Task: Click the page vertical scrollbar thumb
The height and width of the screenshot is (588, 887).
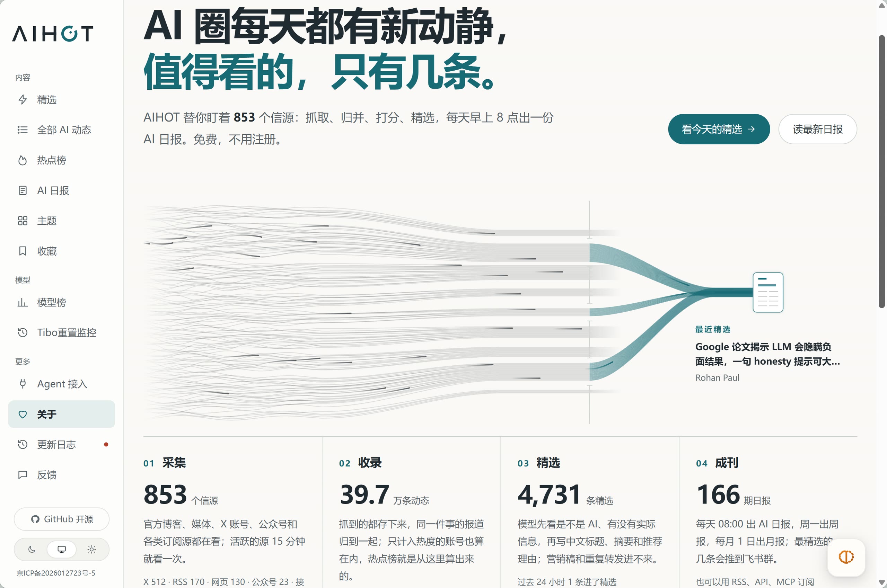Action: pos(882,171)
